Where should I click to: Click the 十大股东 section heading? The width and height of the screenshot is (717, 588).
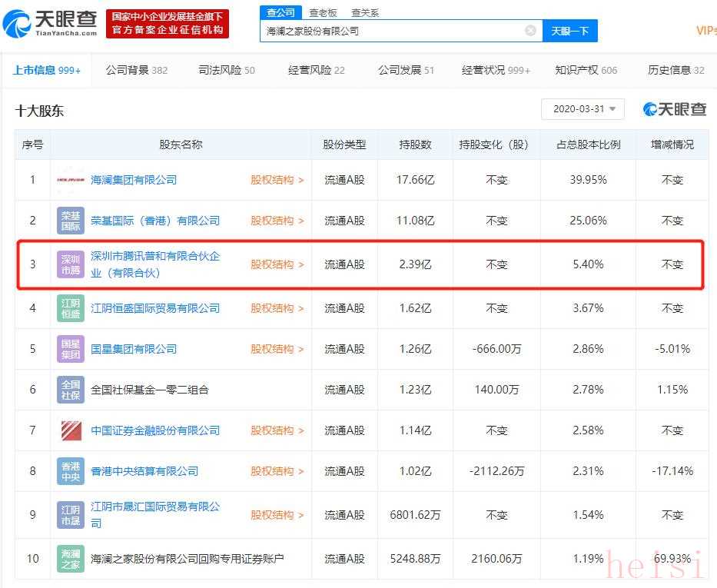click(39, 111)
